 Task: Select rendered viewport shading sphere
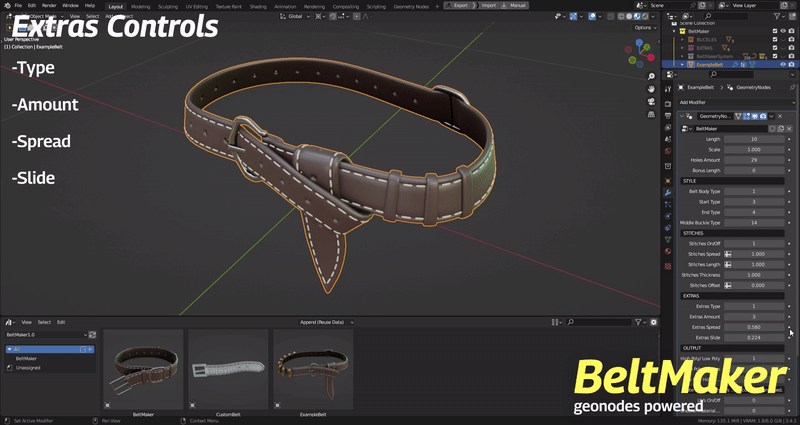tap(645, 16)
